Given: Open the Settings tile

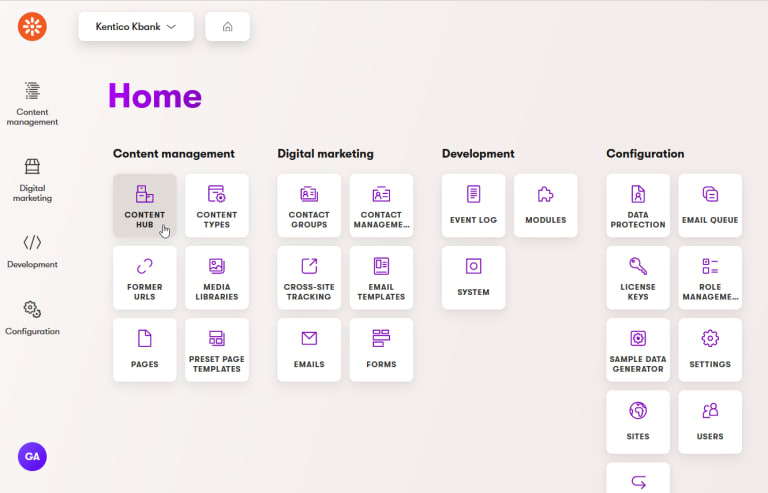Looking at the screenshot, I should (710, 350).
